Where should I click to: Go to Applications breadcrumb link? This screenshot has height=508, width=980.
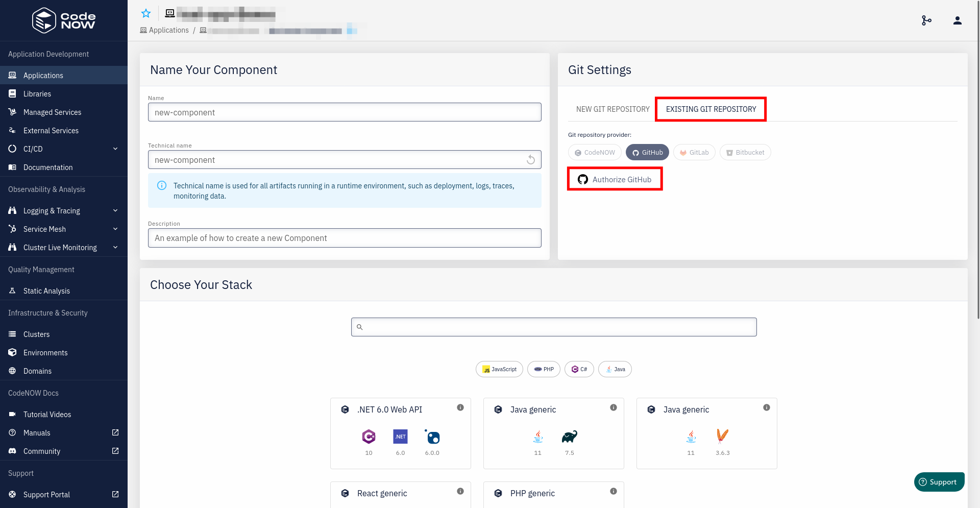coord(164,30)
